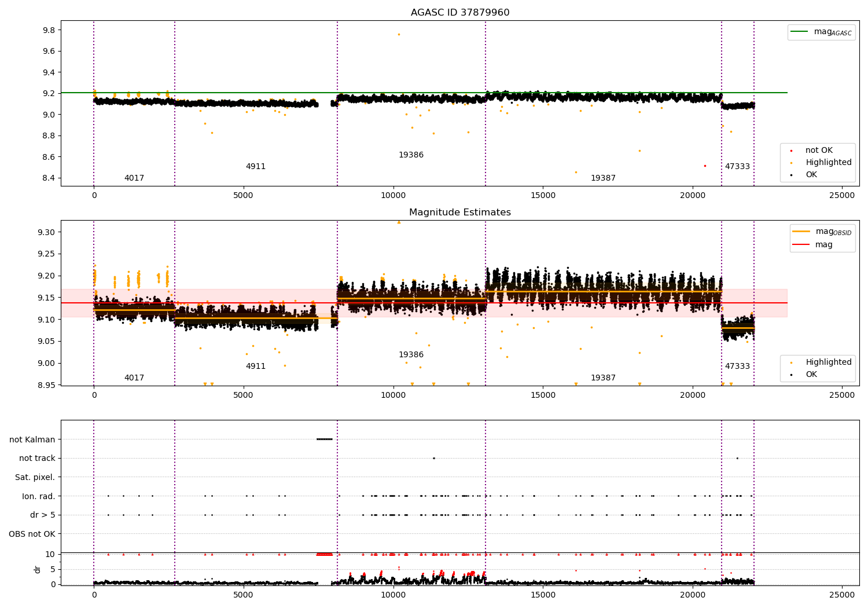Click the 'dr > 5' row label

[x=43, y=515]
